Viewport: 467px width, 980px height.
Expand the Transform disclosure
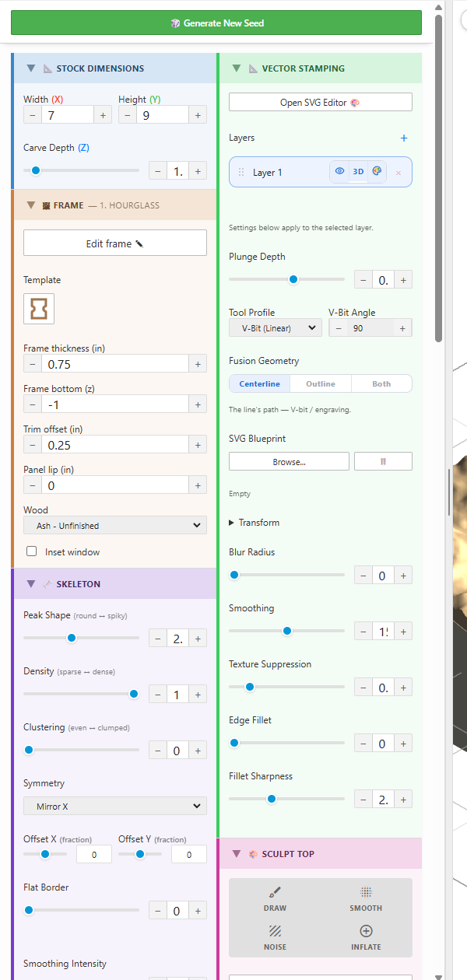(255, 523)
